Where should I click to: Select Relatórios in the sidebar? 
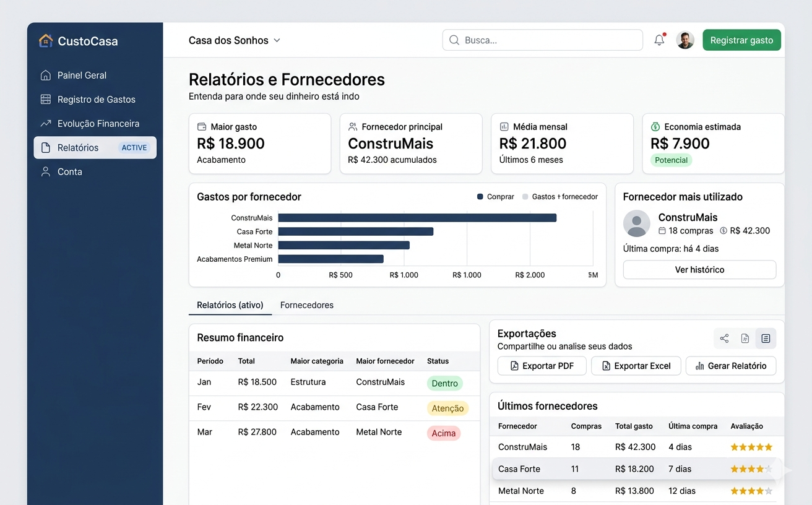tap(95, 147)
